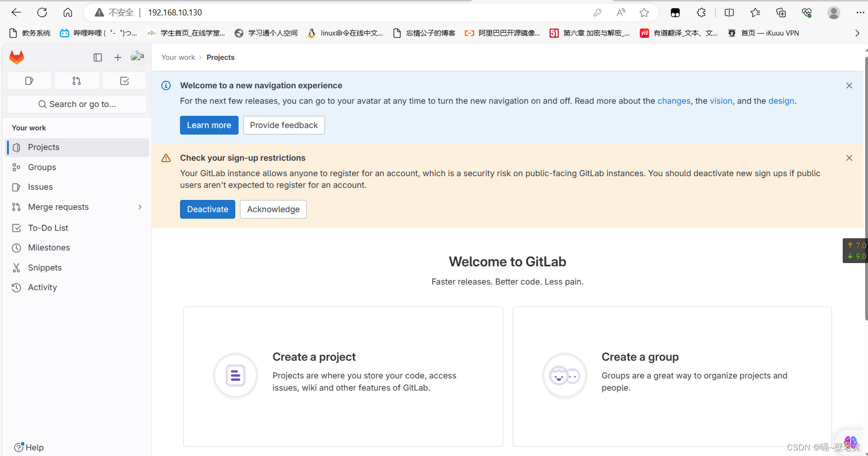Click Provide feedback button
Image resolution: width=868 pixels, height=456 pixels.
284,125
